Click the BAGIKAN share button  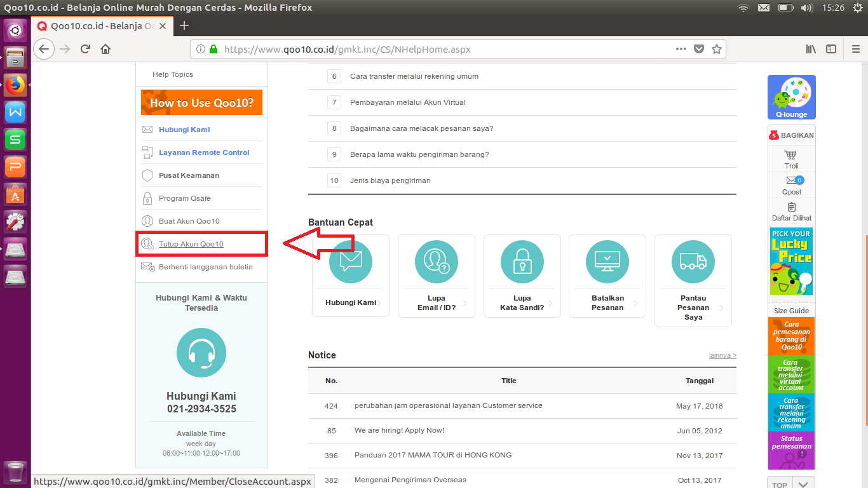coord(792,135)
